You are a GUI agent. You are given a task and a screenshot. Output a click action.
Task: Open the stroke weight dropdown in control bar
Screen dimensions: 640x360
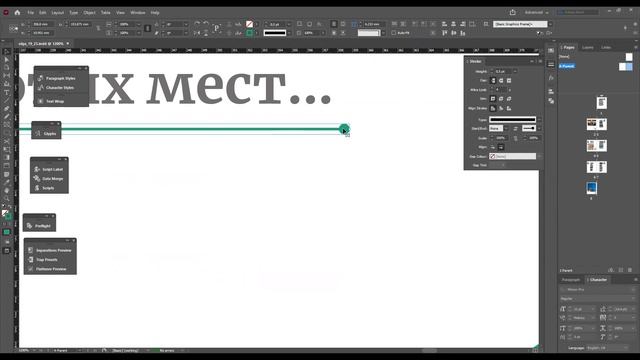(x=289, y=24)
